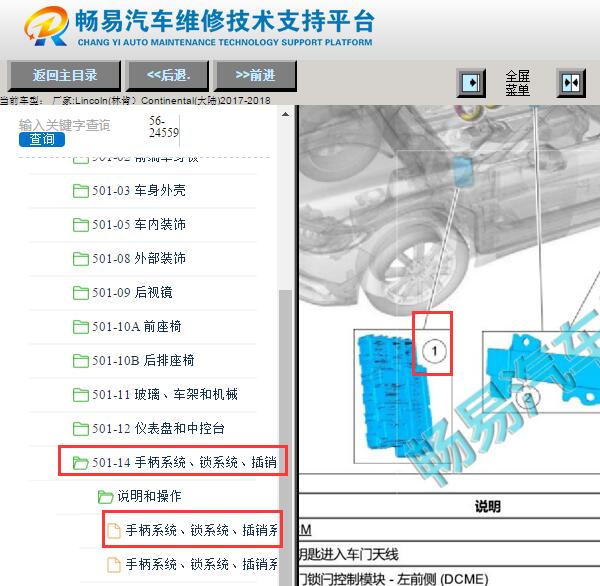Click callout number 2 in the diagram
The image size is (600, 586).
tap(528, 398)
